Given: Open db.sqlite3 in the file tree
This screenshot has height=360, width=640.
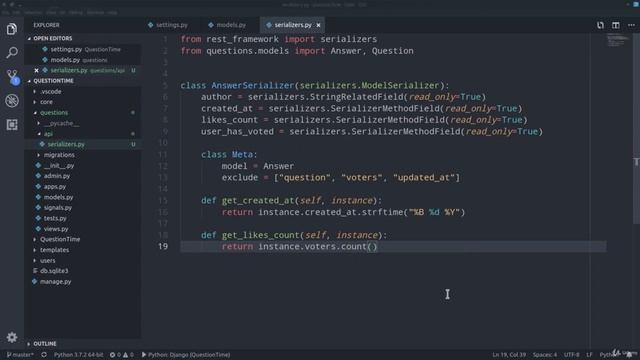Looking at the screenshot, I should [x=54, y=271].
